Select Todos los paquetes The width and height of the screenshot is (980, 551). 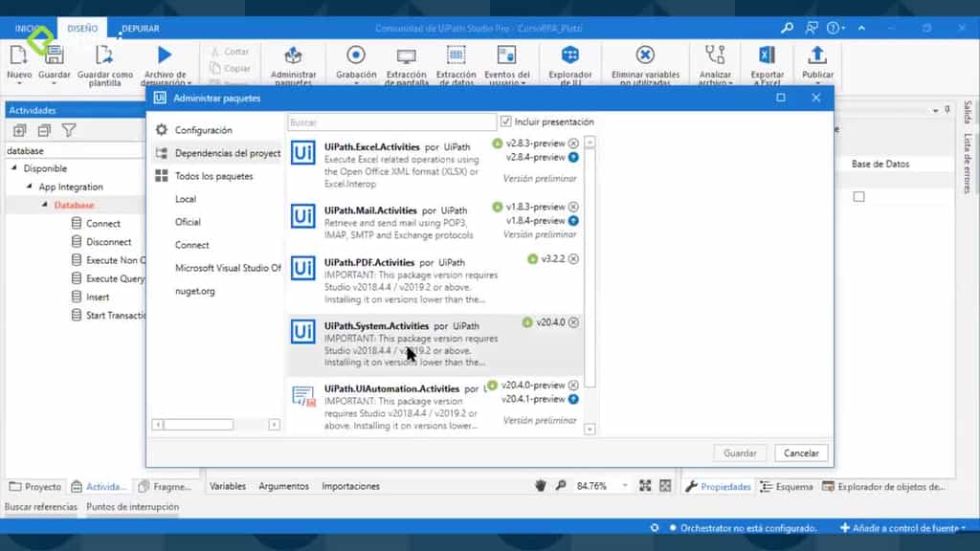pyautogui.click(x=213, y=176)
